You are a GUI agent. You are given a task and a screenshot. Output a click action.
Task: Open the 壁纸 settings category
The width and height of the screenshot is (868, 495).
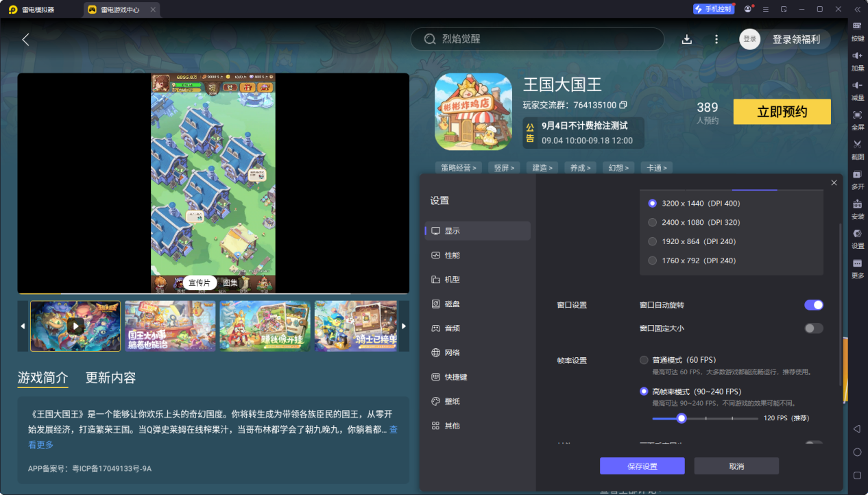(478, 401)
